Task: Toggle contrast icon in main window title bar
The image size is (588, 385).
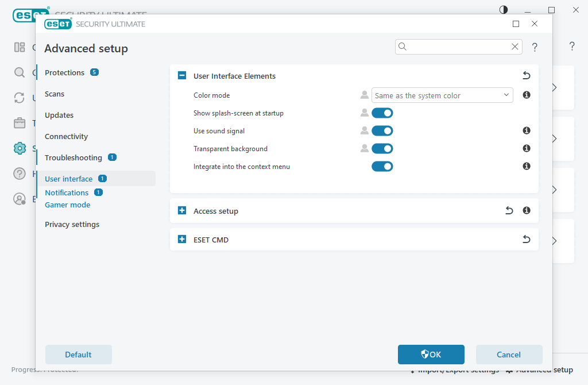Action: 503,10
